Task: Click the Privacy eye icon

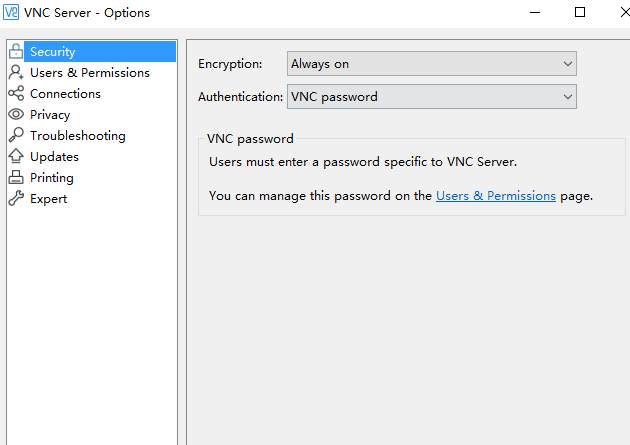Action: [x=15, y=114]
